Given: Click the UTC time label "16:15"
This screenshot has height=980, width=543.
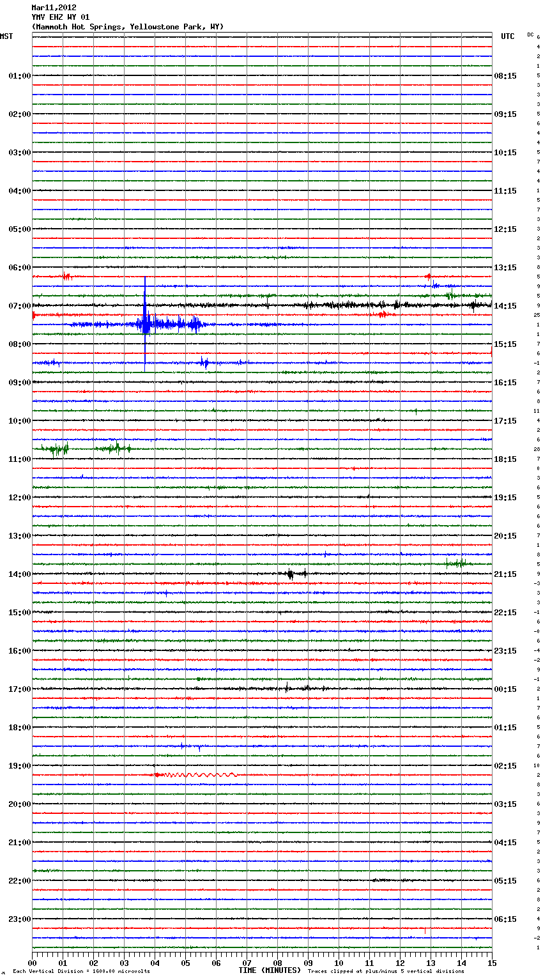Looking at the screenshot, I should click(x=505, y=383).
